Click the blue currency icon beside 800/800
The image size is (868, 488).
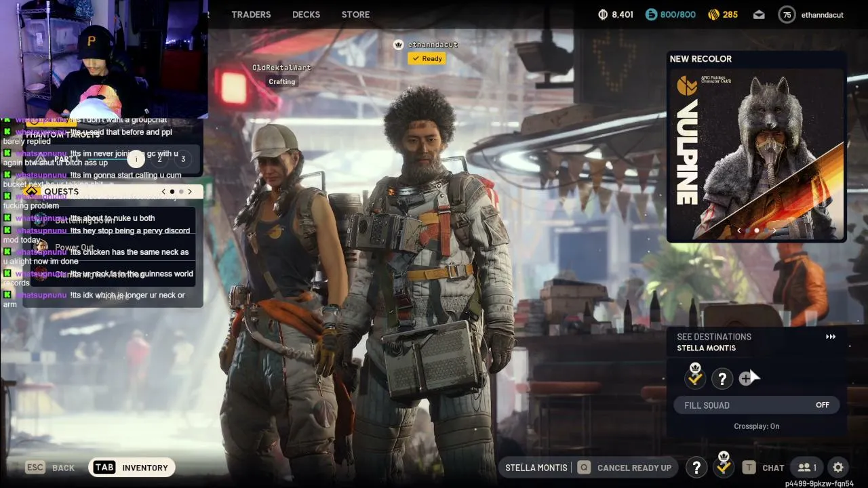(x=651, y=14)
